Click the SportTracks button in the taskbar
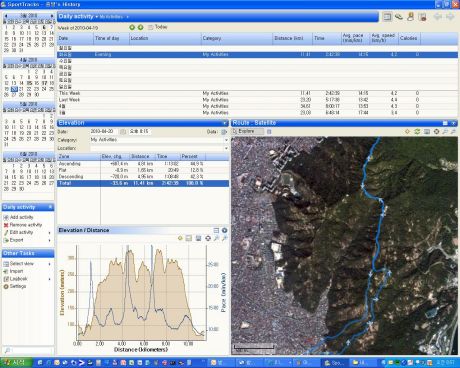 335,363
